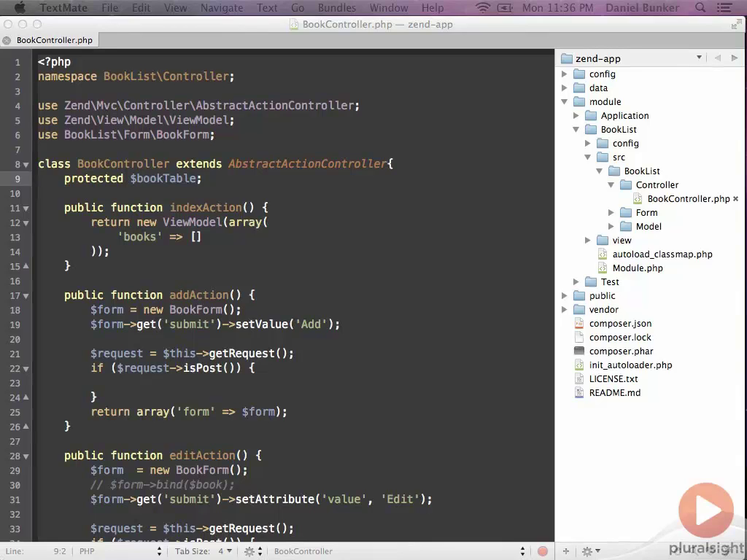Collapse the src folder

point(587,157)
